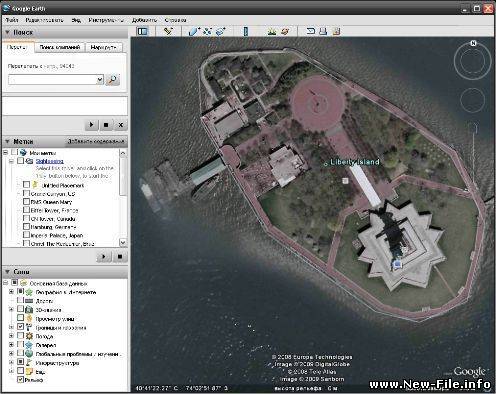This screenshot has height=394, width=496.
Task: Collapse the Слои panel triangle
Action: click(7, 272)
